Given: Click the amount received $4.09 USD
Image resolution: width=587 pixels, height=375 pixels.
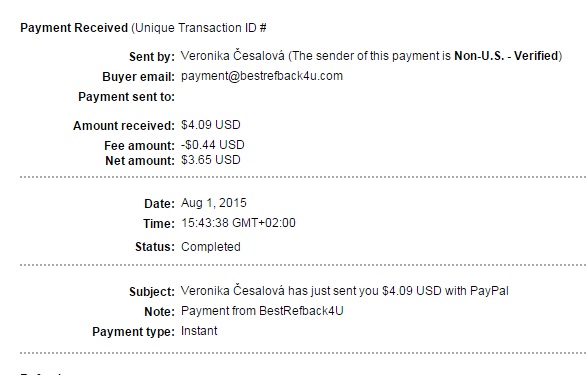Looking at the screenshot, I should click(210, 125).
